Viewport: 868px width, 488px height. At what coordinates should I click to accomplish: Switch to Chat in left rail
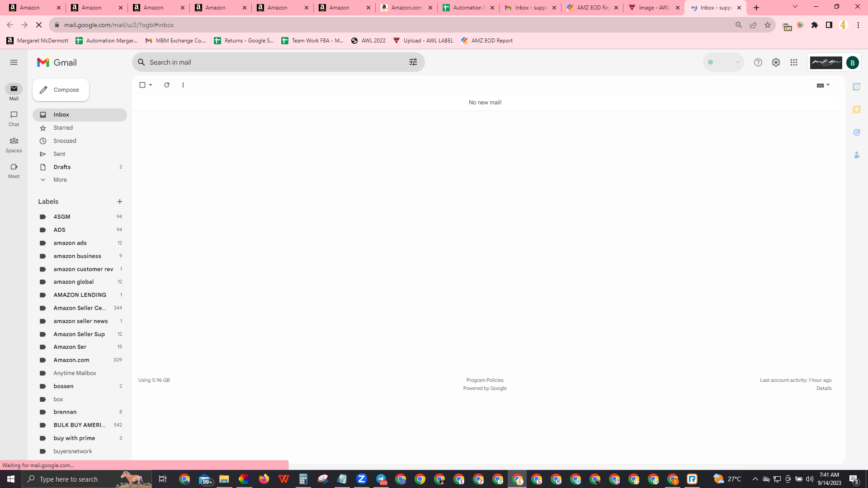point(14,118)
